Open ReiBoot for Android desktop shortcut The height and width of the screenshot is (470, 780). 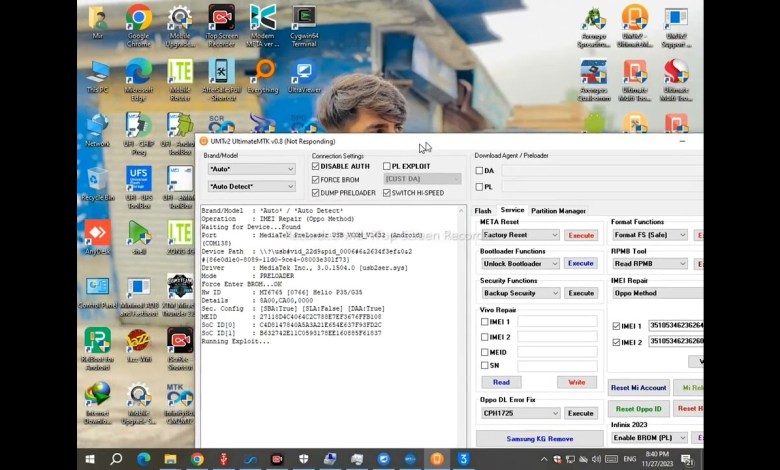click(x=98, y=349)
